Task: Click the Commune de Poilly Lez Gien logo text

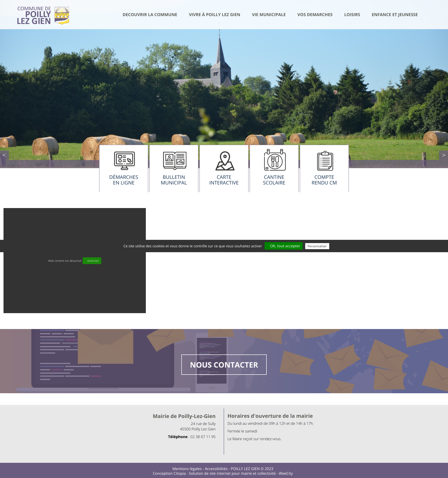Action: pyautogui.click(x=34, y=16)
